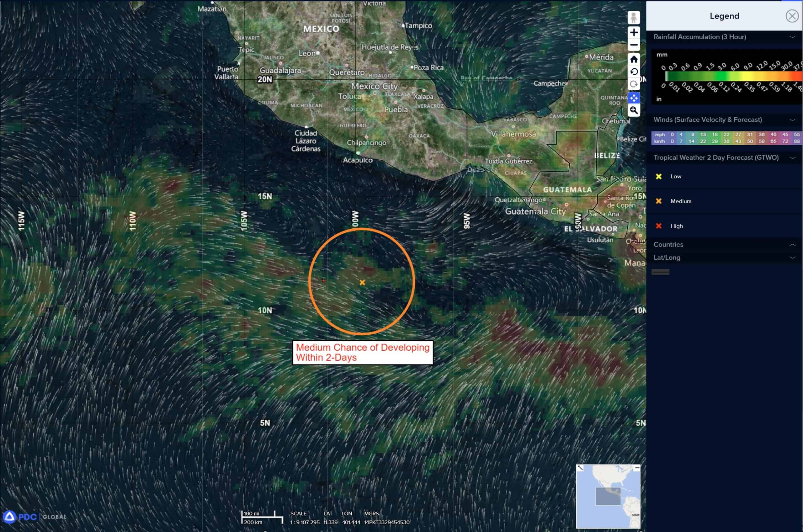Click the overview map extent rectangle
Screen dimensions: 803x532
pos(608,496)
